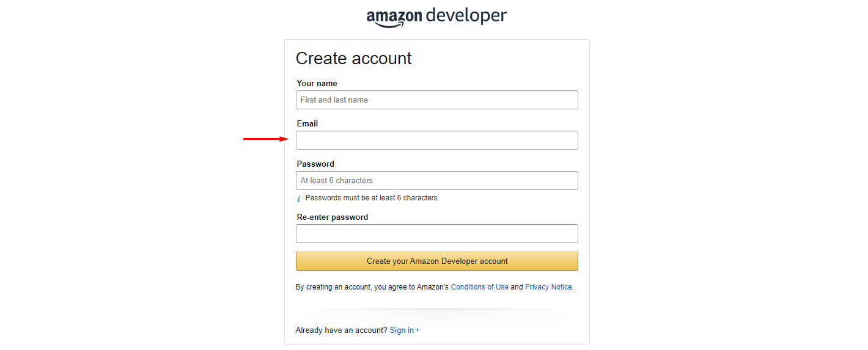Click the "By creating an account" agreement text
This screenshot has height=350, width=868.
(x=372, y=287)
